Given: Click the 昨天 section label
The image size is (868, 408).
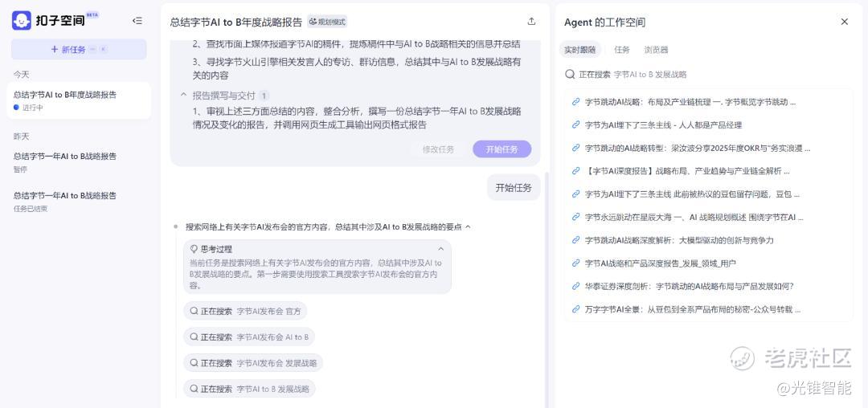Looking at the screenshot, I should click(22, 137).
